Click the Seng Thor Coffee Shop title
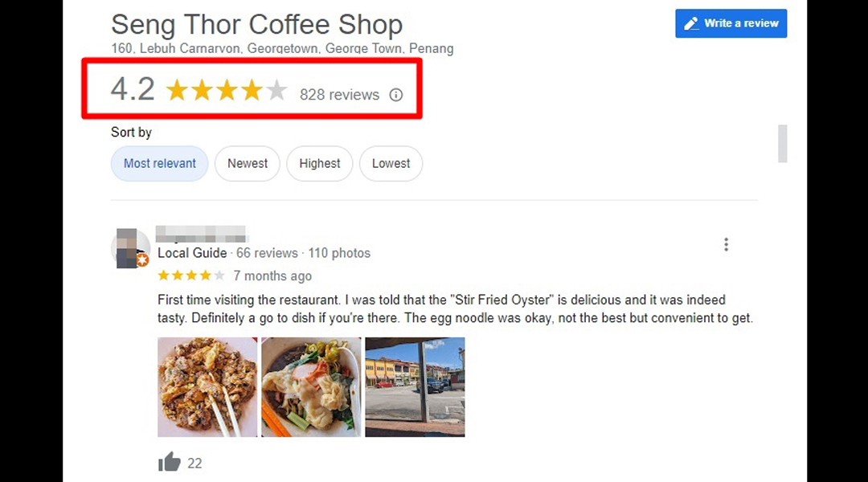868x482 pixels. 257,24
